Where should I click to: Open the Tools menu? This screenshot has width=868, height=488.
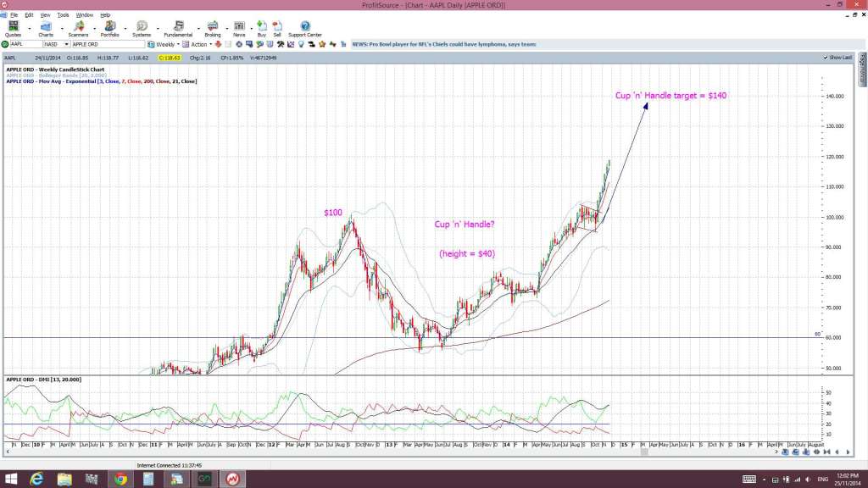[x=63, y=15]
